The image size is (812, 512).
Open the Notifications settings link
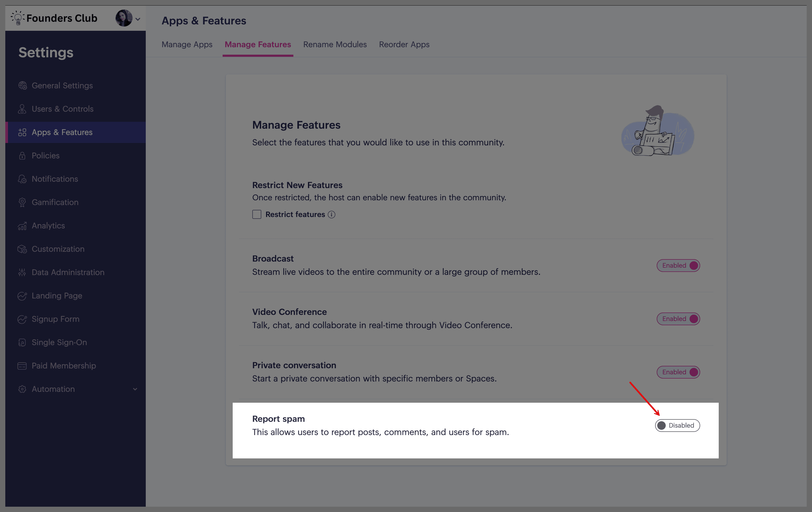(x=55, y=179)
